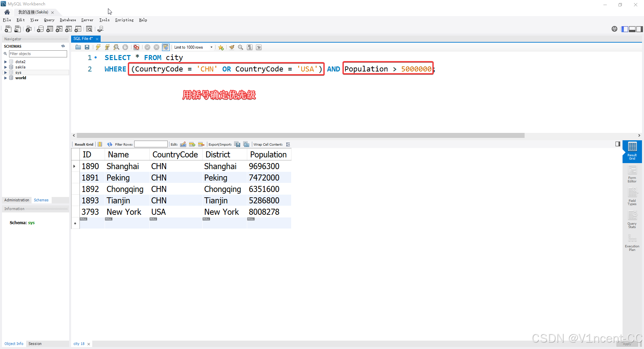The image size is (644, 349).
Task: Open the Edit menu
Action: 20,20
